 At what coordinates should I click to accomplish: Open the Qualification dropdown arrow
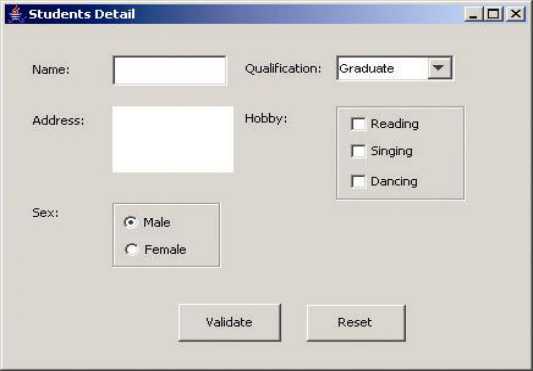pyautogui.click(x=439, y=68)
